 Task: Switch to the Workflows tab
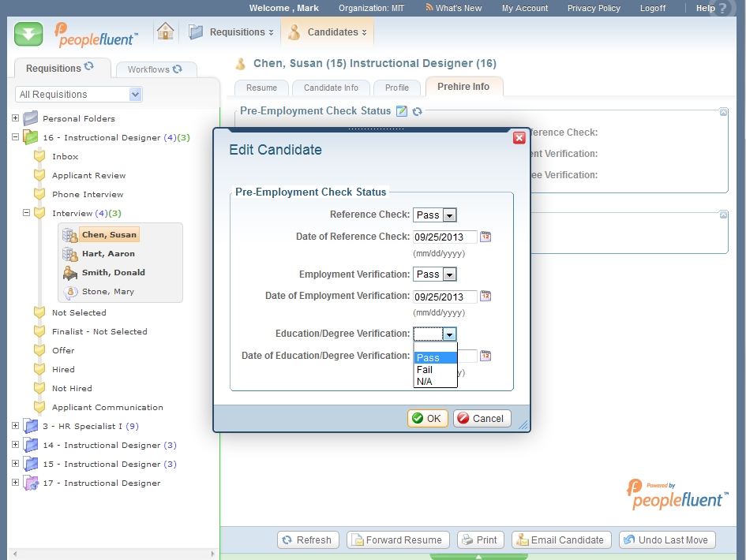point(155,69)
